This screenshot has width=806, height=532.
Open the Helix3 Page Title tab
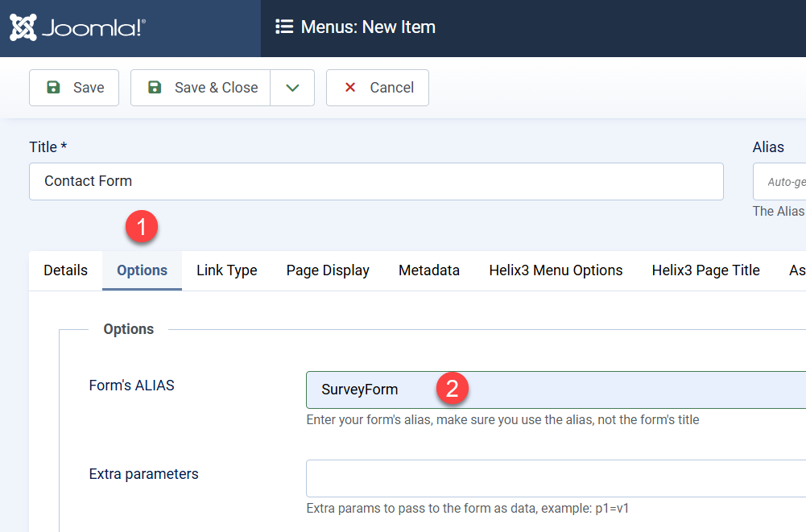[705, 270]
